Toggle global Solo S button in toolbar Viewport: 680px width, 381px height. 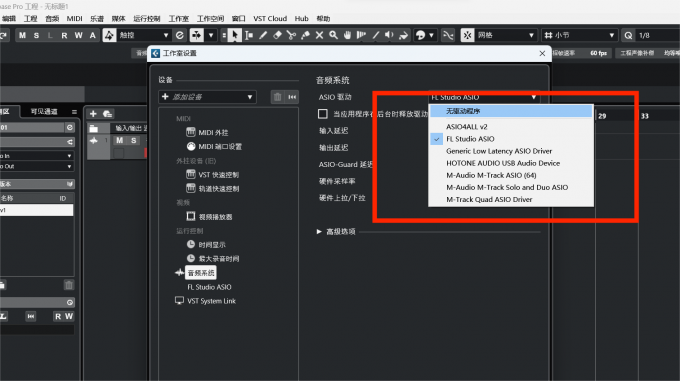coord(36,35)
